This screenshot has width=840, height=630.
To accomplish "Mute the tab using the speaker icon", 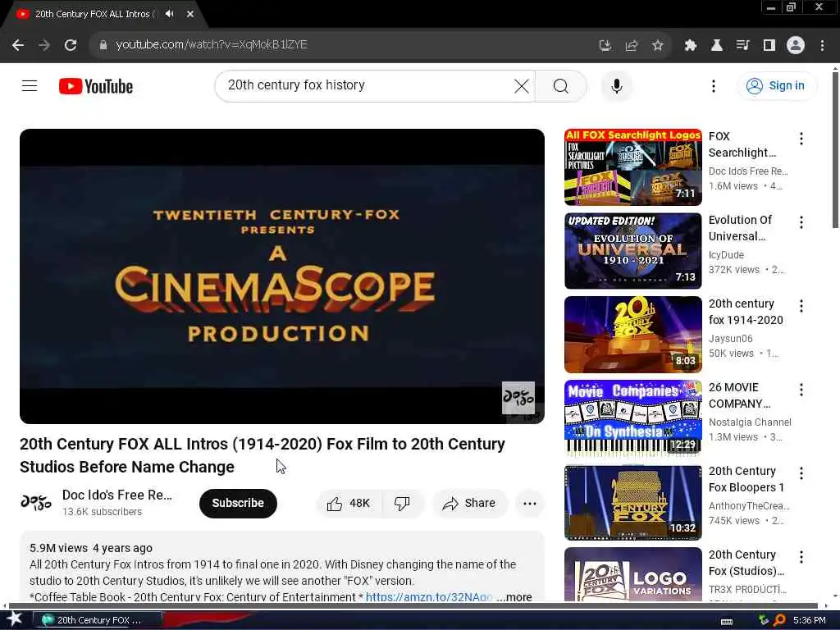I will coord(169,14).
